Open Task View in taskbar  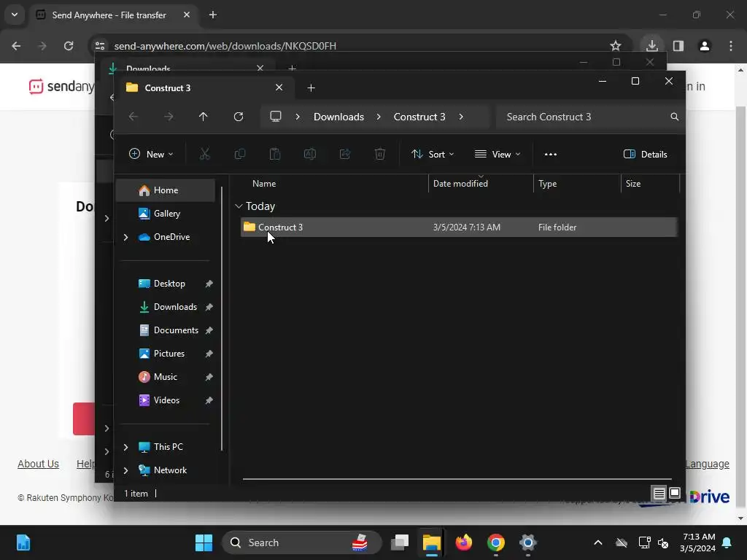pos(400,542)
